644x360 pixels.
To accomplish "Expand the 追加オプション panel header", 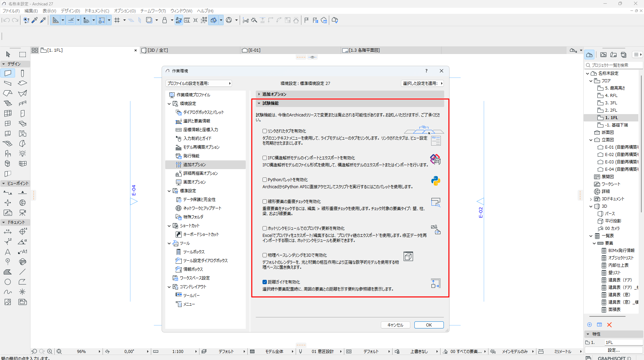I will click(x=350, y=94).
